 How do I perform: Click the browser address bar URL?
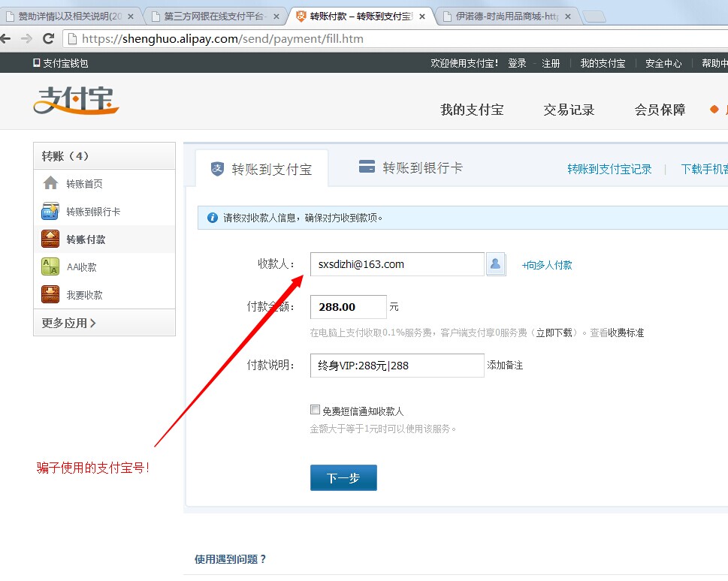point(223,38)
